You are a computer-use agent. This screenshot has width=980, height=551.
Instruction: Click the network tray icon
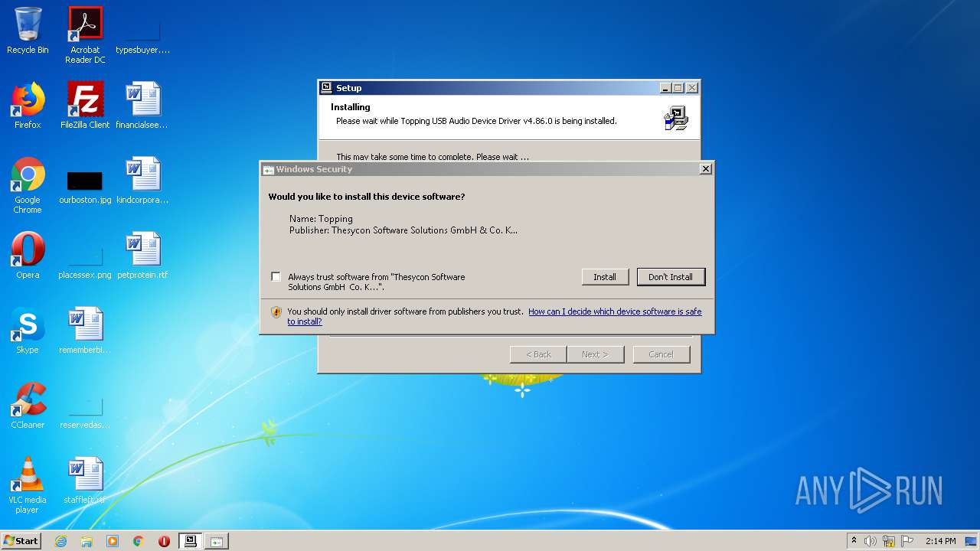889,541
